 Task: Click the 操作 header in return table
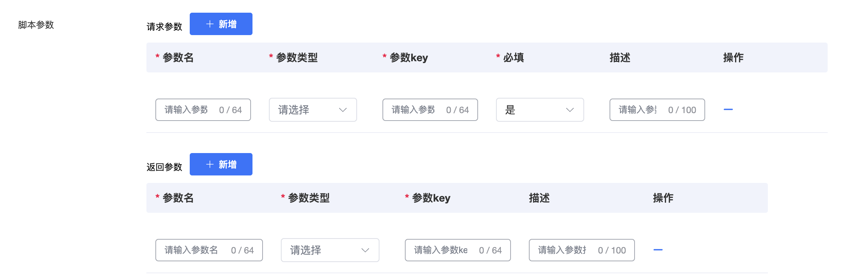click(663, 198)
